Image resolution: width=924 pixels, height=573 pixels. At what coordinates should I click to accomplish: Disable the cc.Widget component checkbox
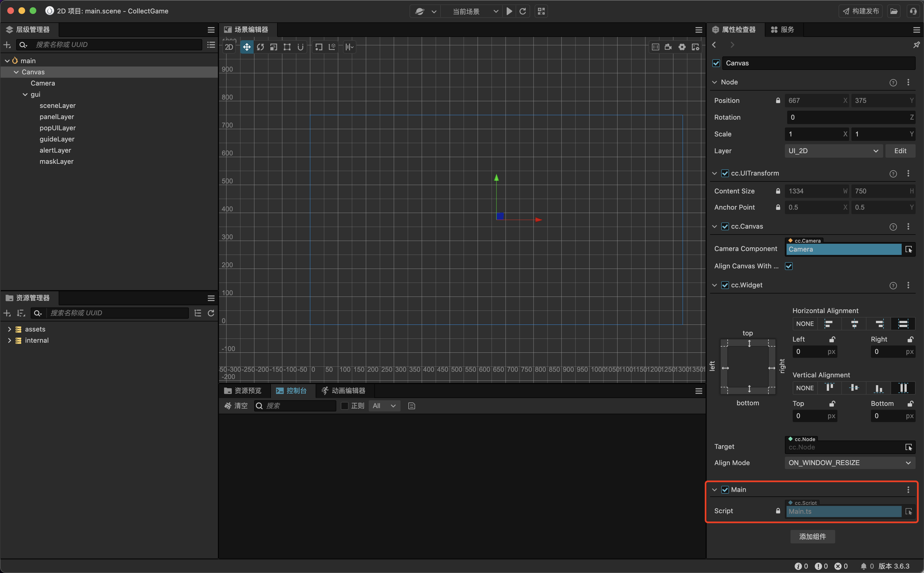pos(725,285)
